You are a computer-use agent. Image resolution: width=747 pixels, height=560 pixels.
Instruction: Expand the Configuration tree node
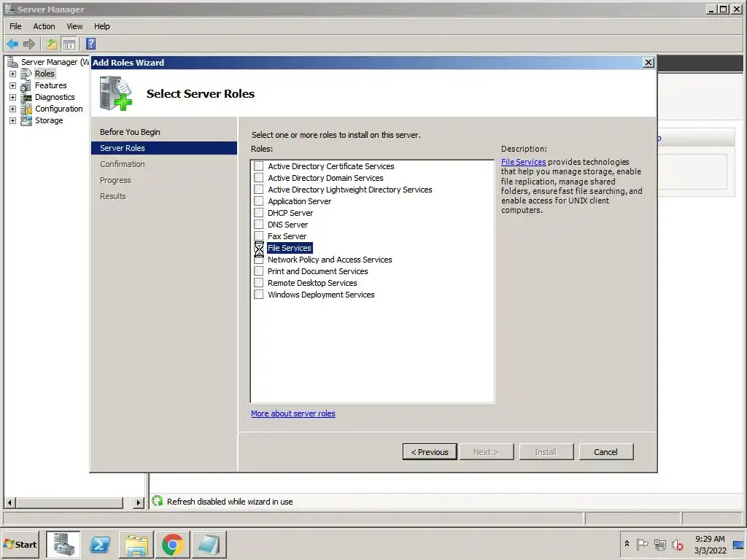click(13, 109)
